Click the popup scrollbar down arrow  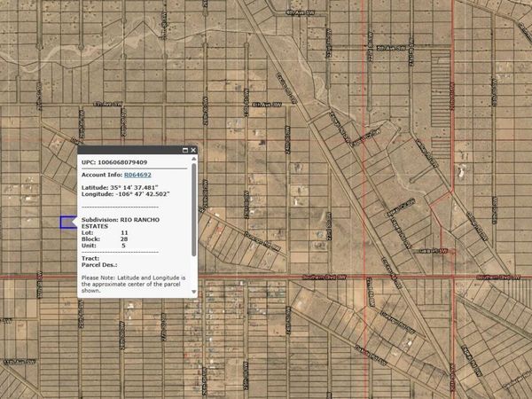tap(193, 292)
